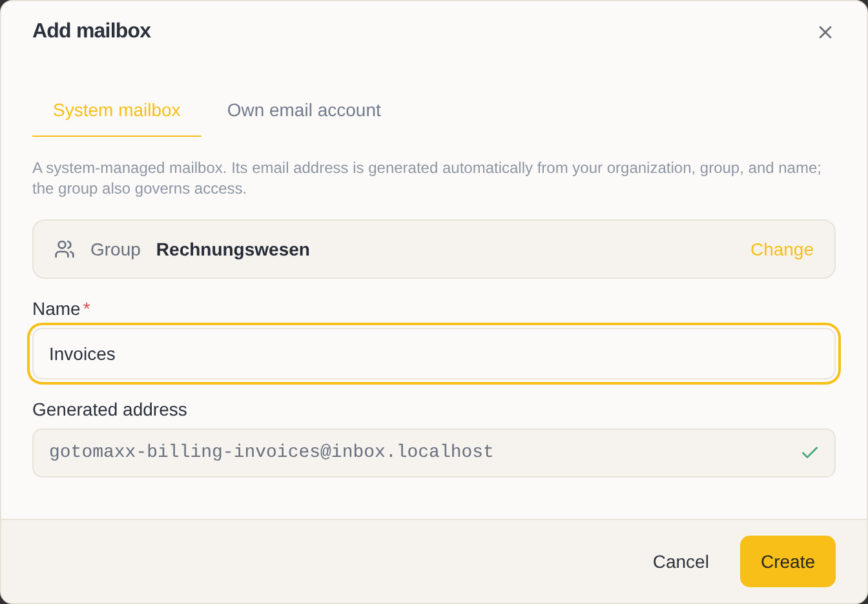This screenshot has height=604, width=868.
Task: Click the Add mailbox title
Action: pyautogui.click(x=92, y=31)
